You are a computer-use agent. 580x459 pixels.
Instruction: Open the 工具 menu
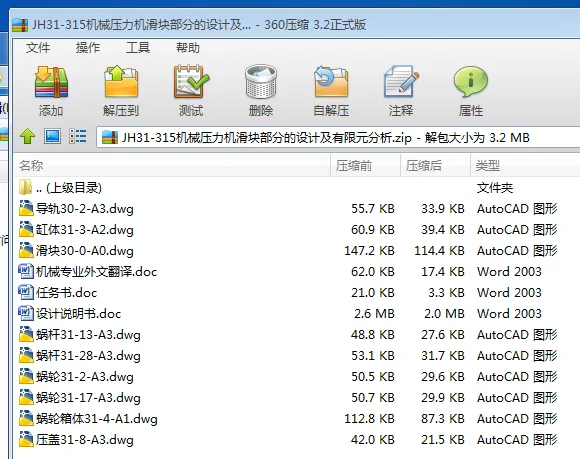[138, 48]
